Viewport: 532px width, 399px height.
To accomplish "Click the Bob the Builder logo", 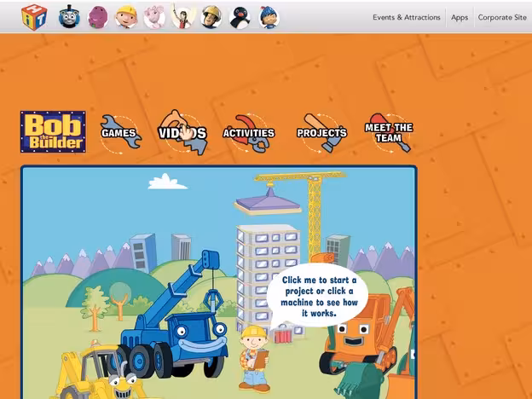I will [x=53, y=131].
